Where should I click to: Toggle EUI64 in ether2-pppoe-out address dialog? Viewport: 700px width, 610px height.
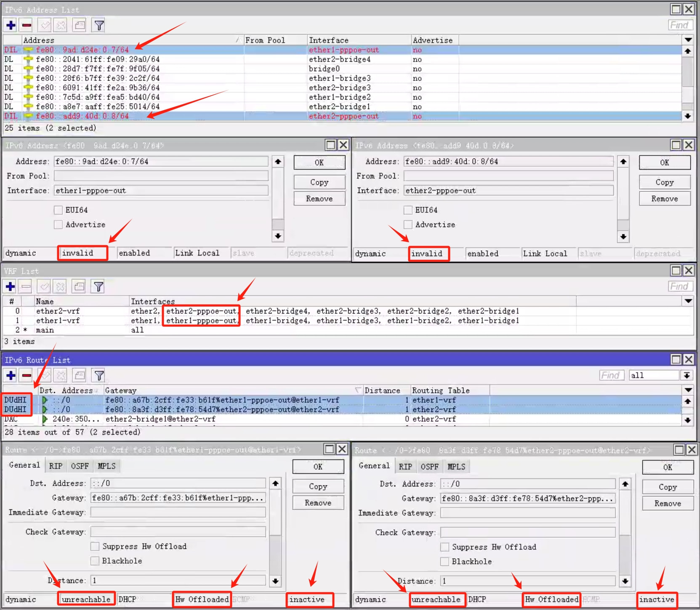(408, 210)
